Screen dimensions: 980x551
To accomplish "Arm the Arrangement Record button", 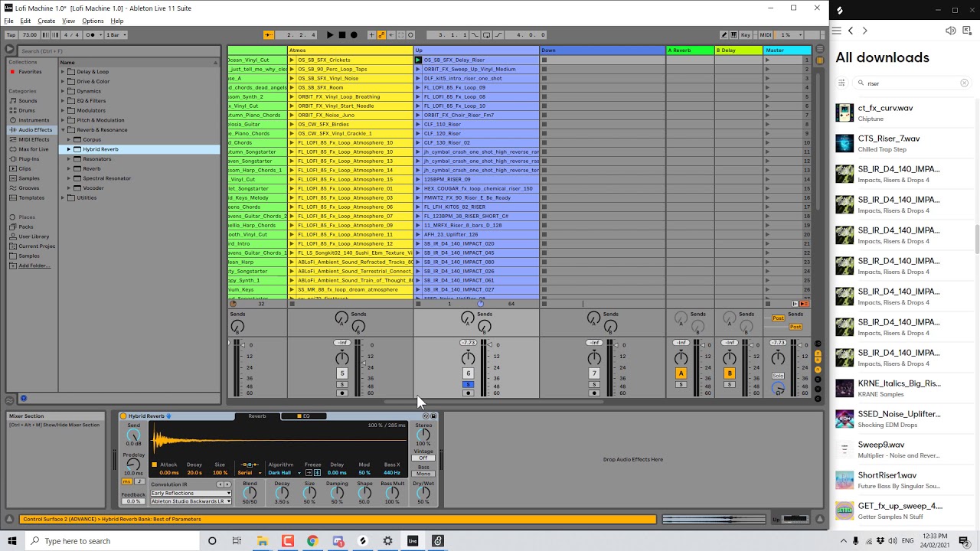I will pyautogui.click(x=354, y=34).
